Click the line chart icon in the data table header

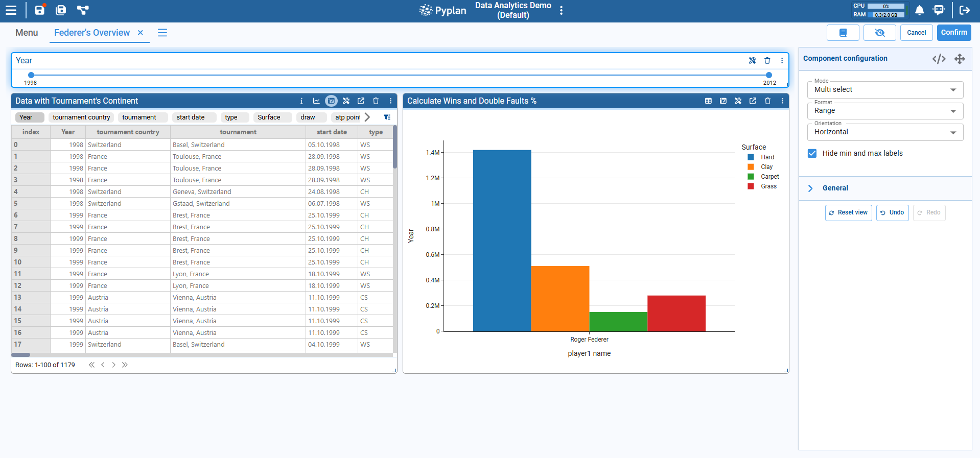[316, 101]
